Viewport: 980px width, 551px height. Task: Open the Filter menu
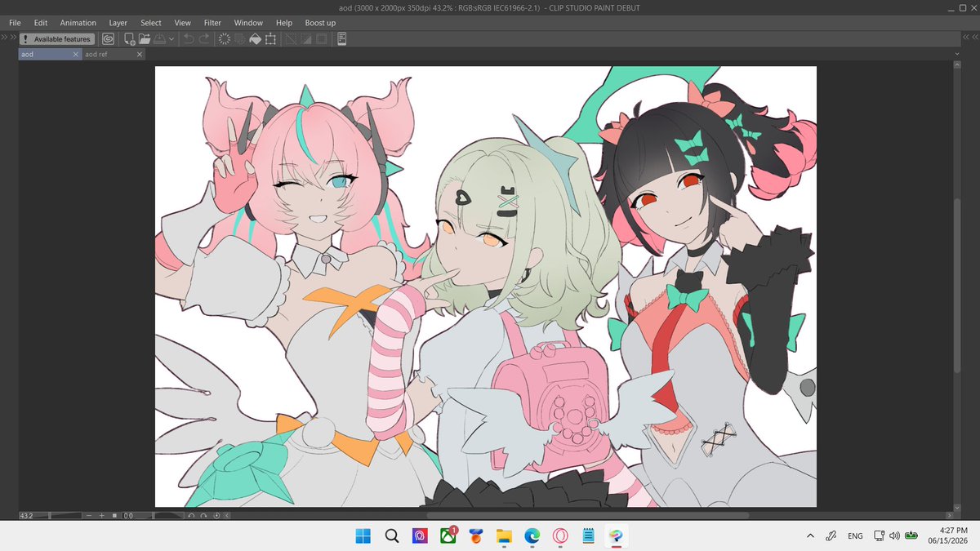pyautogui.click(x=212, y=23)
